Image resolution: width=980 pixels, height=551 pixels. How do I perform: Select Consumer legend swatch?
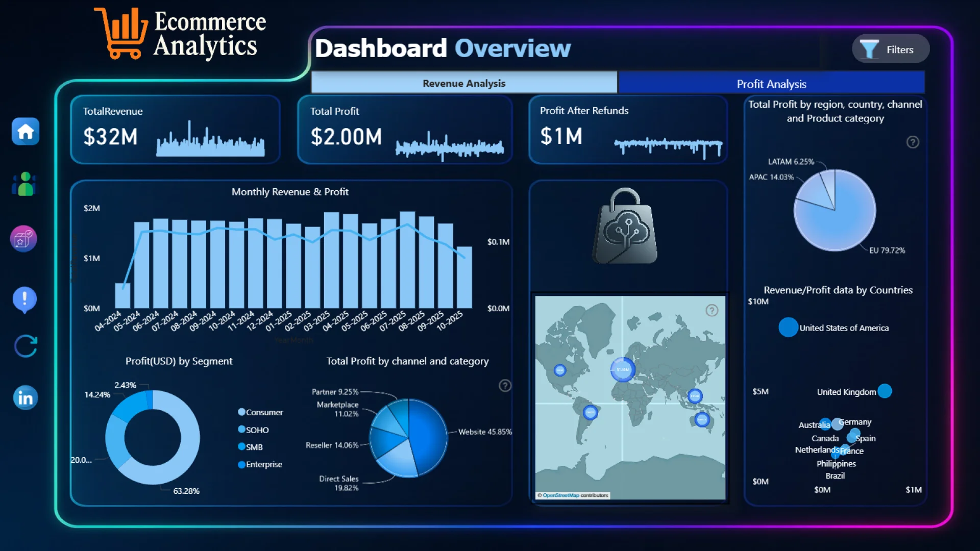click(241, 412)
